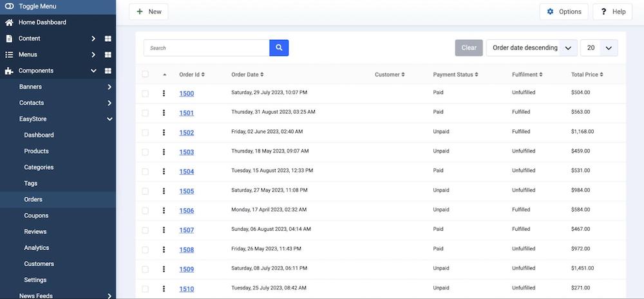The width and height of the screenshot is (644, 299).
Task: Open Coupons in the sidebar
Action: point(36,215)
